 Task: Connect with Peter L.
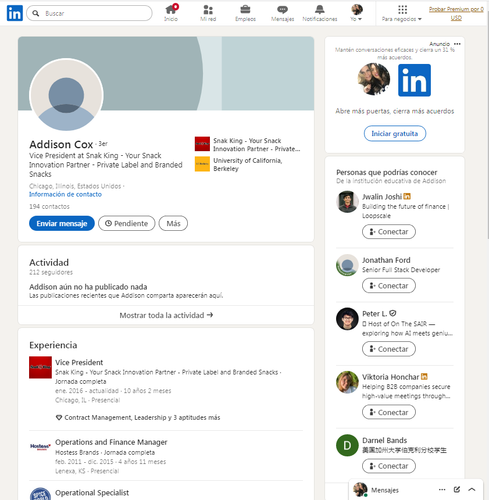(x=389, y=349)
